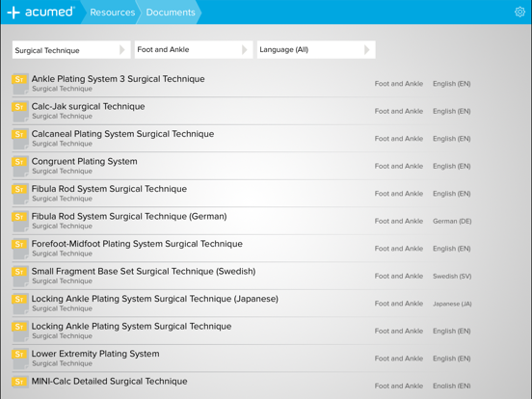Open the Surgical Technique filter dropdown

tap(71, 50)
